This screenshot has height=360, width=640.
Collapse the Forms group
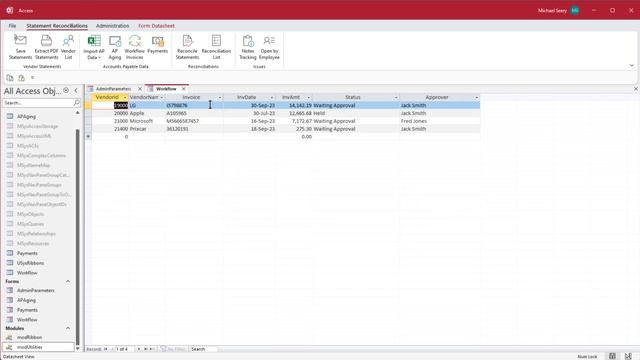point(68,282)
